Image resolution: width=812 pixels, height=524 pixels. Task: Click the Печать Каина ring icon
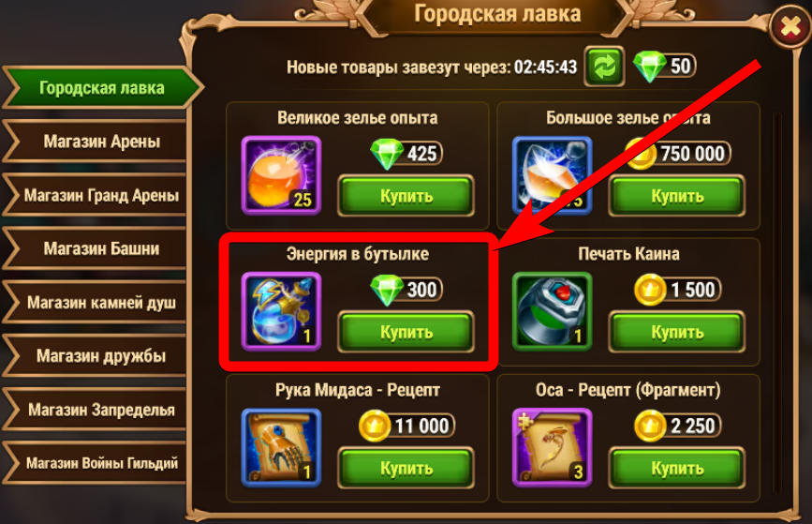[x=552, y=311]
